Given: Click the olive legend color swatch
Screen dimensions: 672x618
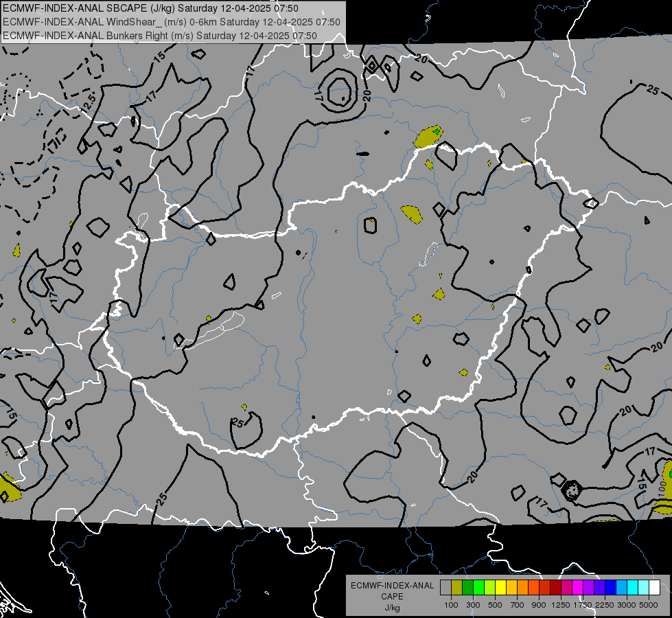Looking at the screenshot, I should (x=457, y=588).
